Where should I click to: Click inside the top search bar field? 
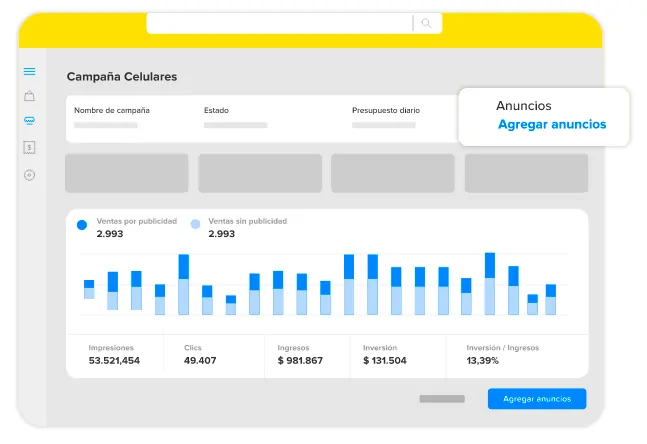pyautogui.click(x=278, y=23)
